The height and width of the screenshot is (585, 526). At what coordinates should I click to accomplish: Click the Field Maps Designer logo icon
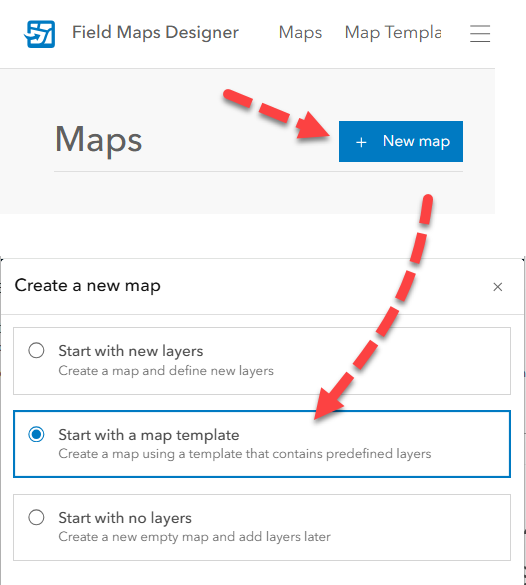click(x=40, y=34)
